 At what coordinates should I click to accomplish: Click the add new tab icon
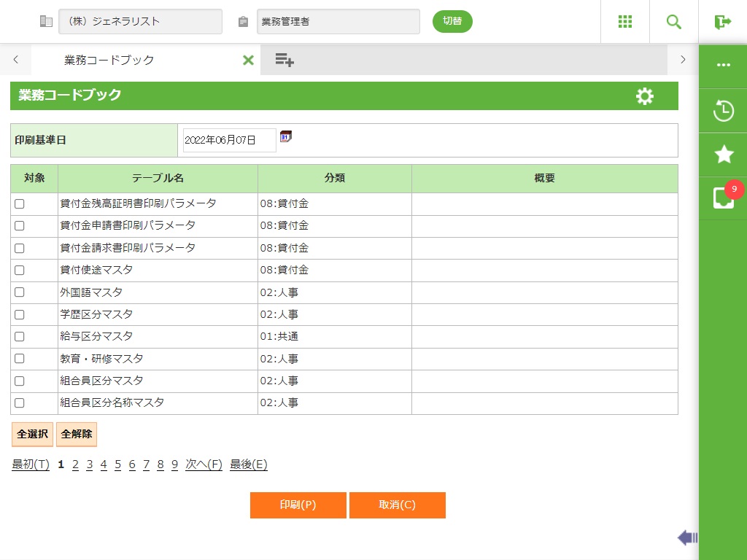(285, 60)
